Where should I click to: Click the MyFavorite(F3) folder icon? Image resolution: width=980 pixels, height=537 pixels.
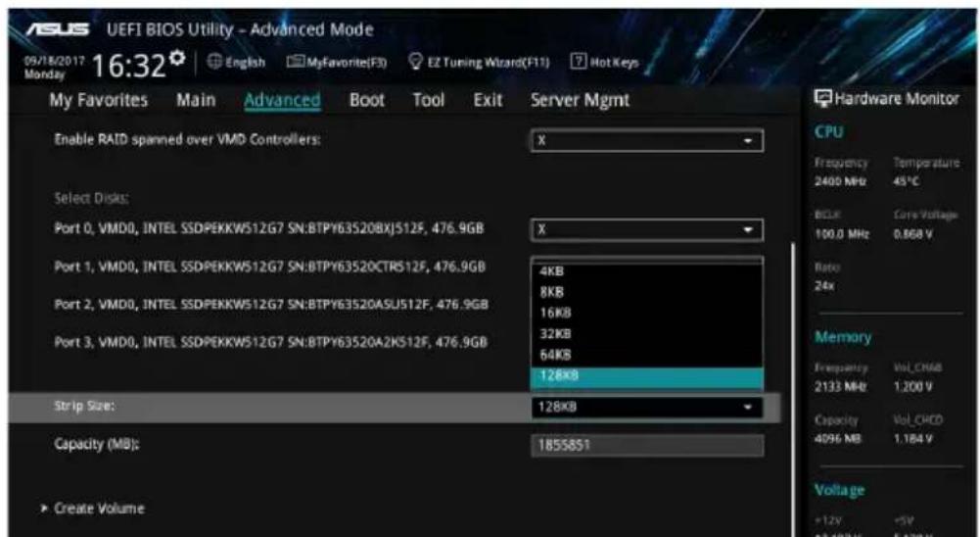[295, 62]
